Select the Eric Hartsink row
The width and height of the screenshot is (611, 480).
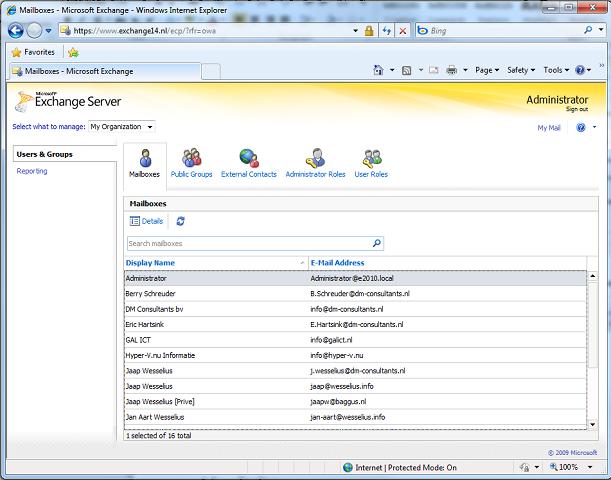(355, 325)
